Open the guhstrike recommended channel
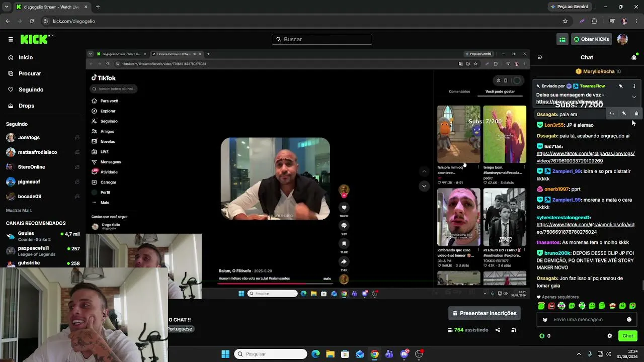This screenshot has width=644, height=362. pyautogui.click(x=43, y=263)
